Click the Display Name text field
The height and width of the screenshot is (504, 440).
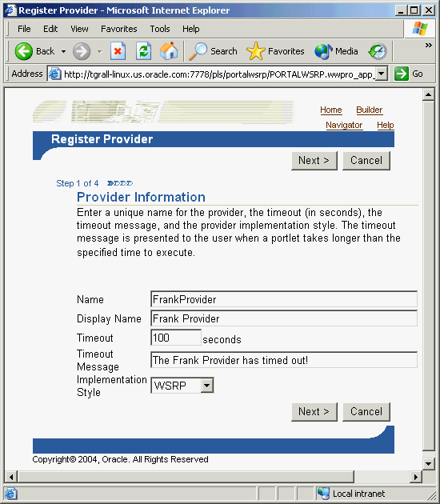284,318
